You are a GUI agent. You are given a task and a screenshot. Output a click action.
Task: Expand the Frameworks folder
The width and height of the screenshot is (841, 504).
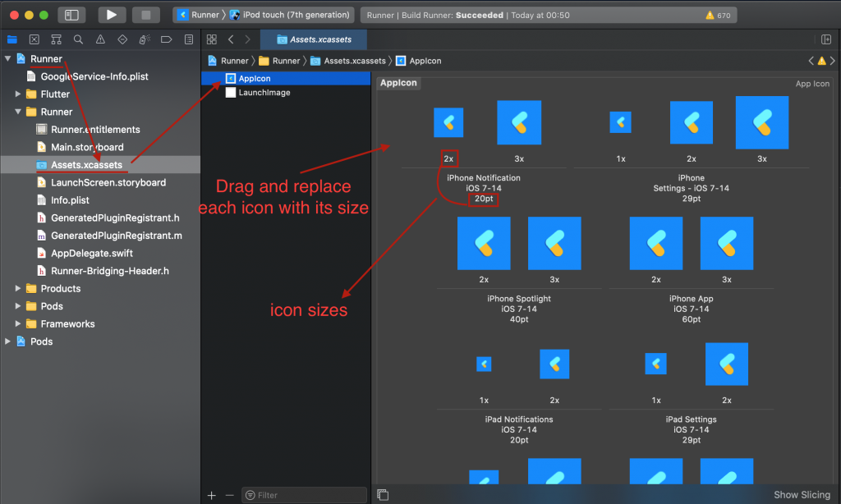point(18,324)
